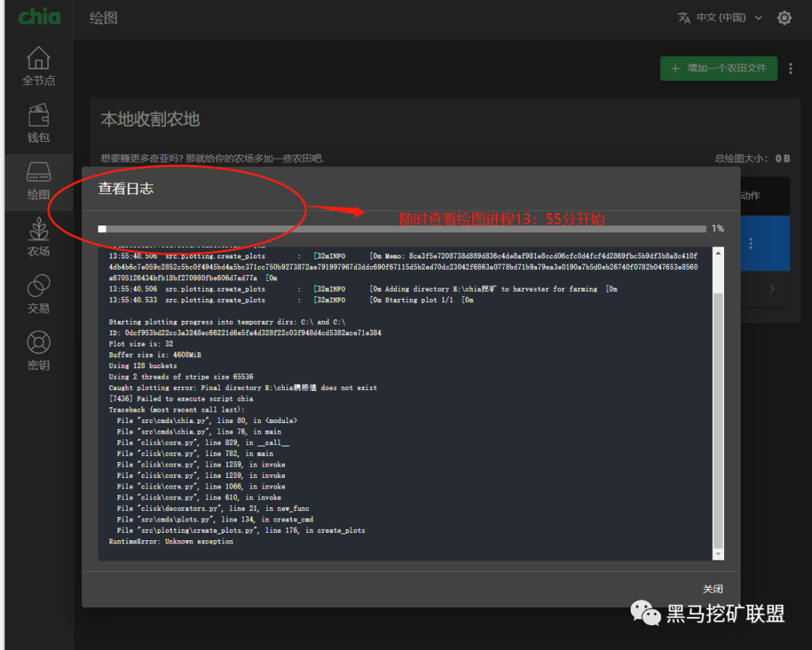Click the 查看日志 dialog title

126,189
